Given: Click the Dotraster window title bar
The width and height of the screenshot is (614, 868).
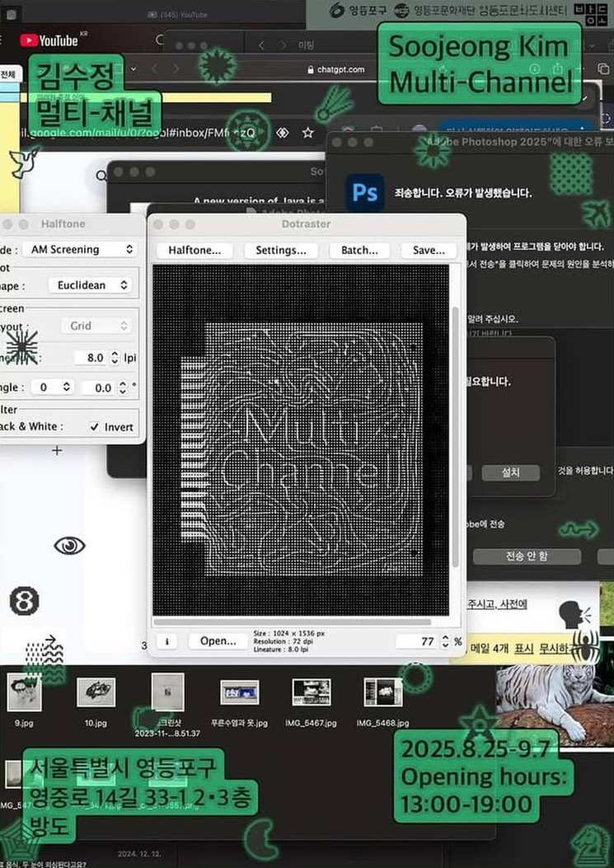Looking at the screenshot, I should coord(306,224).
